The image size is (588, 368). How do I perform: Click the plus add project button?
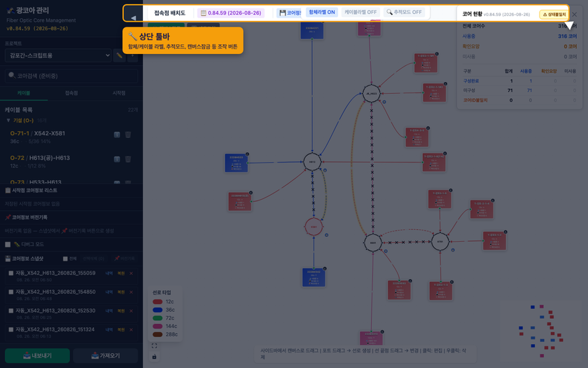pyautogui.click(x=132, y=55)
